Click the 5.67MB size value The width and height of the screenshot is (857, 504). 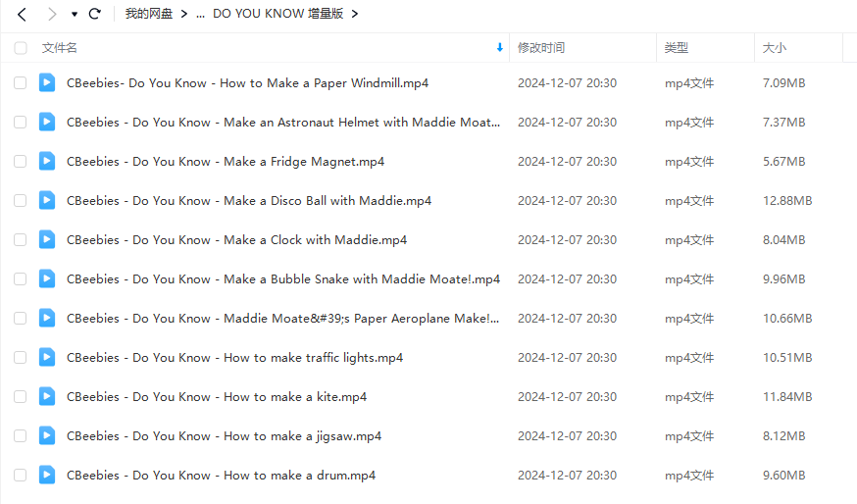[x=783, y=162]
